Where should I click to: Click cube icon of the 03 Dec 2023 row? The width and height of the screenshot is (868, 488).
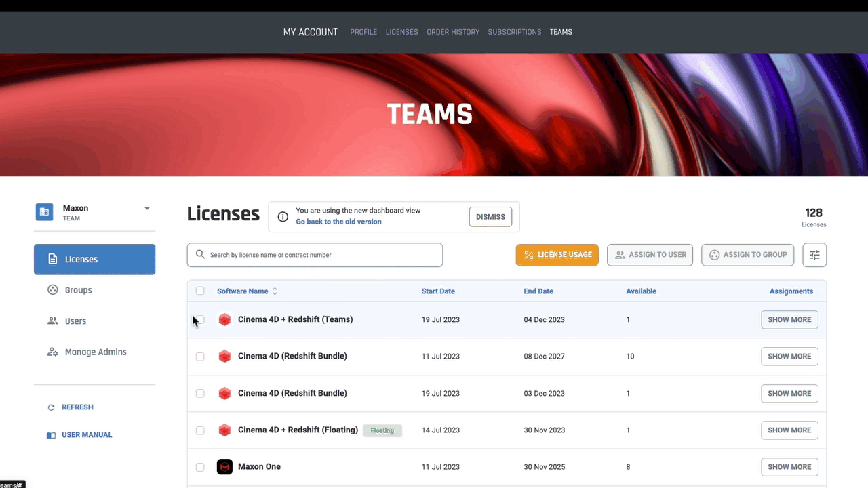tap(224, 393)
